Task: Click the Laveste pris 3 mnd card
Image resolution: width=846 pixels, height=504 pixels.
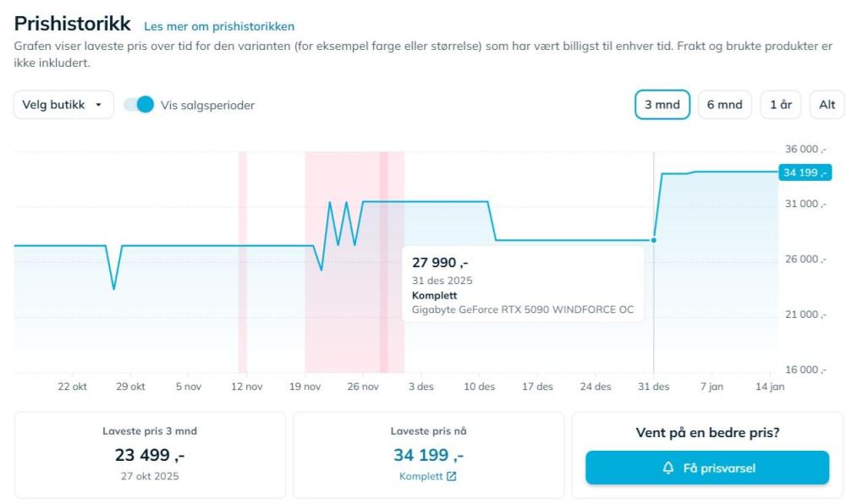Action: point(150,454)
